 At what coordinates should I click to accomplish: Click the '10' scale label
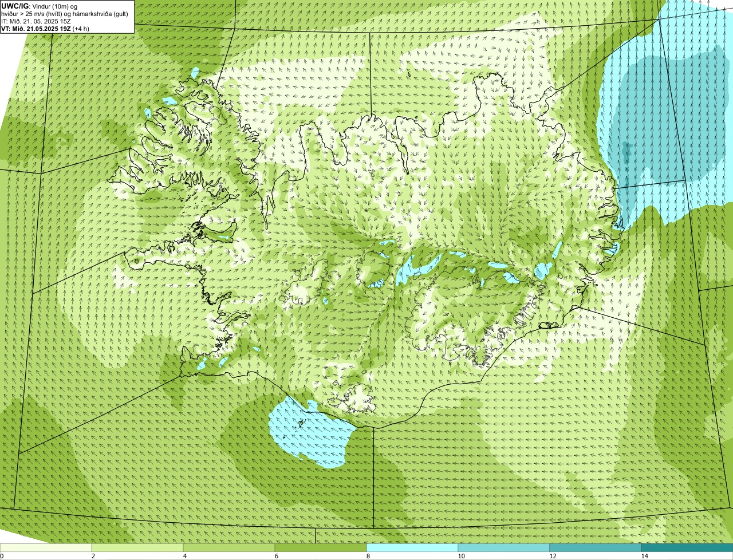point(460,556)
